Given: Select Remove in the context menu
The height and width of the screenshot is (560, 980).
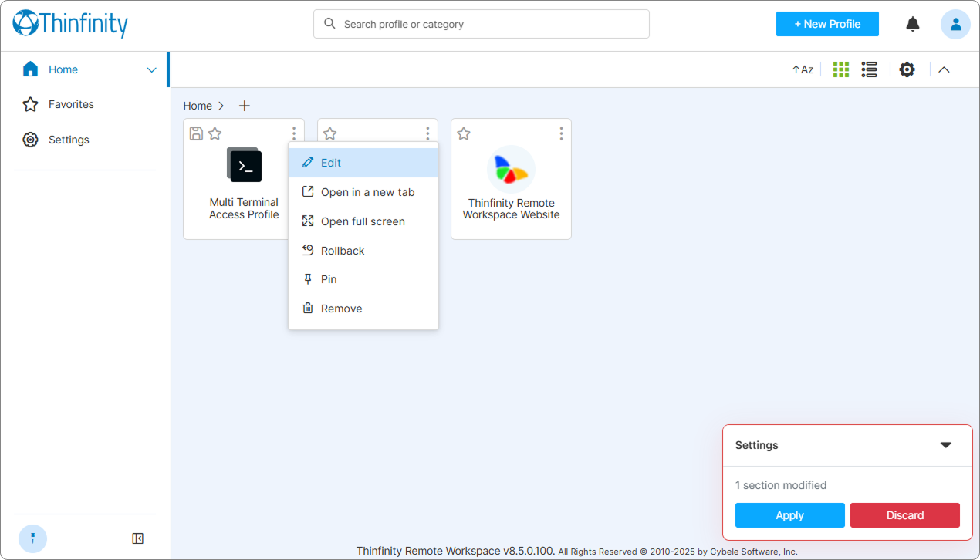Looking at the screenshot, I should tap(363, 309).
